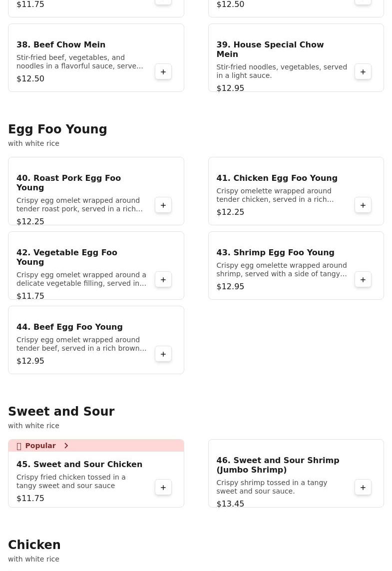The image size is (392, 571).
Task: Expand the Popular badge chevron
Action: [66, 446]
